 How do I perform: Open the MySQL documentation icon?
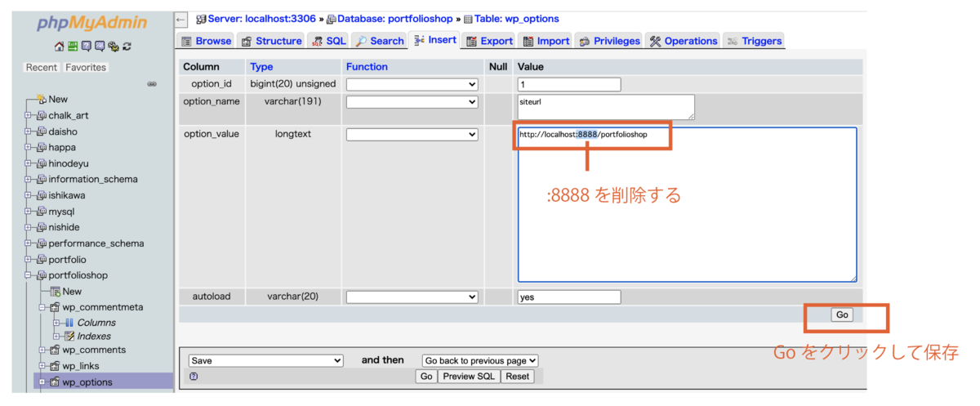[99, 47]
